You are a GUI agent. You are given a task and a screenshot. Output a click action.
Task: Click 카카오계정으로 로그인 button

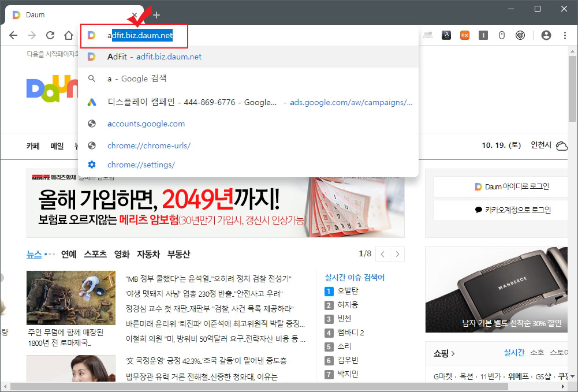pos(501,210)
